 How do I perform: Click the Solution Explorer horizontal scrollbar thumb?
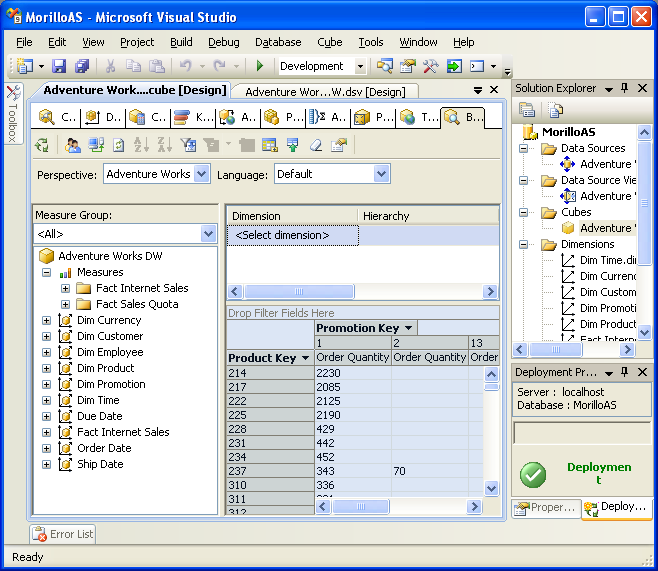[555, 349]
